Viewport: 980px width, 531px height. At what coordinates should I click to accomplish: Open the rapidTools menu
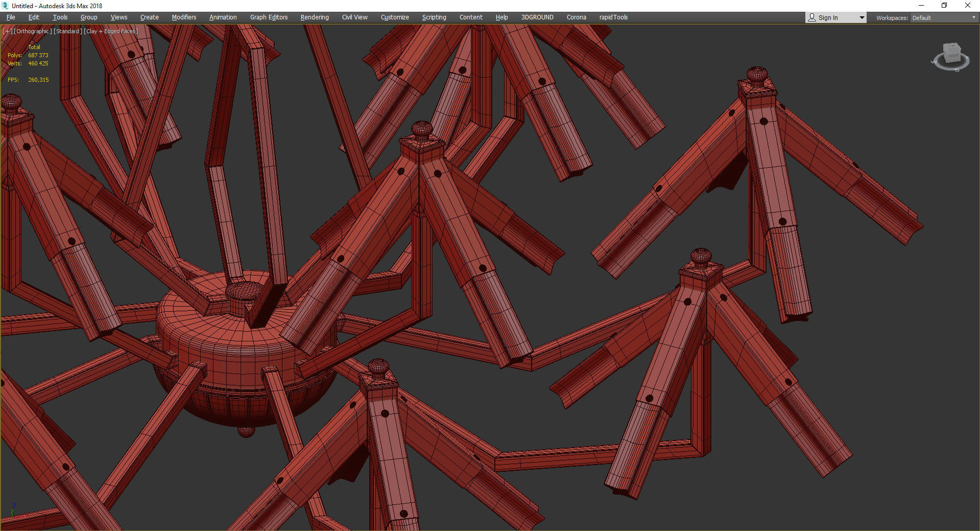(x=613, y=17)
